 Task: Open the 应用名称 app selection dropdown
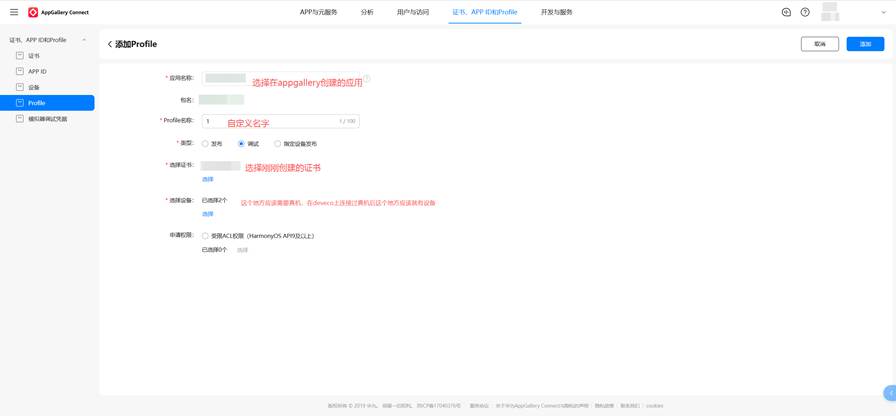pos(225,78)
